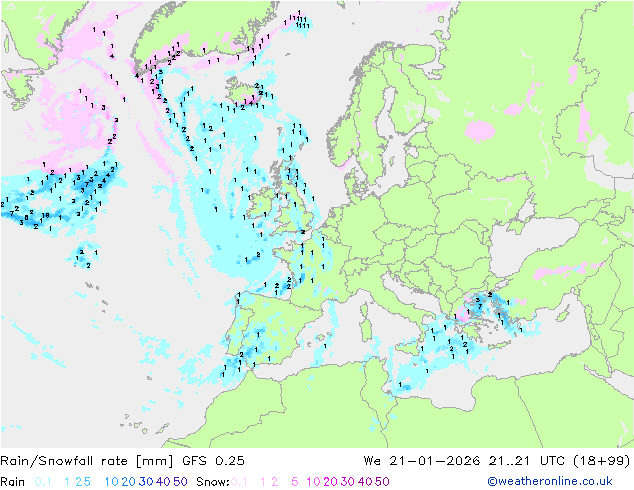Click the Rain legend value 30
The height and width of the screenshot is (490, 634).
[146, 482]
